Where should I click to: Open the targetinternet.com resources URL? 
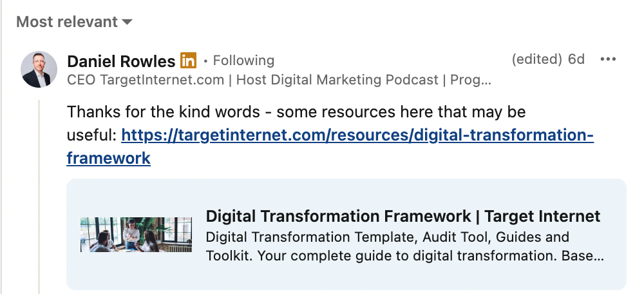point(357,135)
